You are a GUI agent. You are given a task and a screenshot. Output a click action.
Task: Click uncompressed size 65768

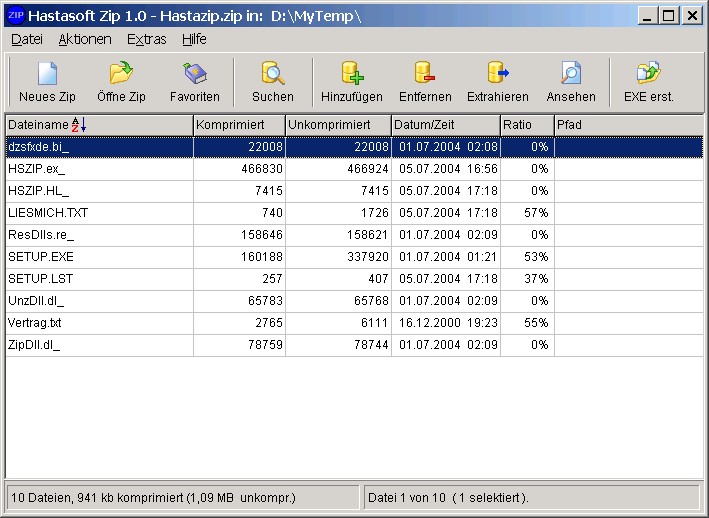click(x=371, y=301)
